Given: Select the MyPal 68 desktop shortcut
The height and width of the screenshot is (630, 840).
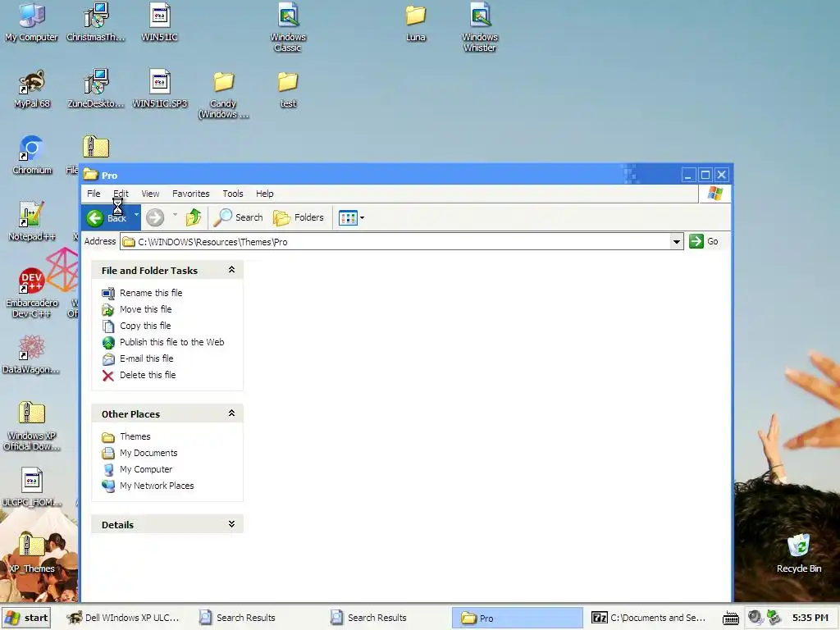Looking at the screenshot, I should pos(32,89).
